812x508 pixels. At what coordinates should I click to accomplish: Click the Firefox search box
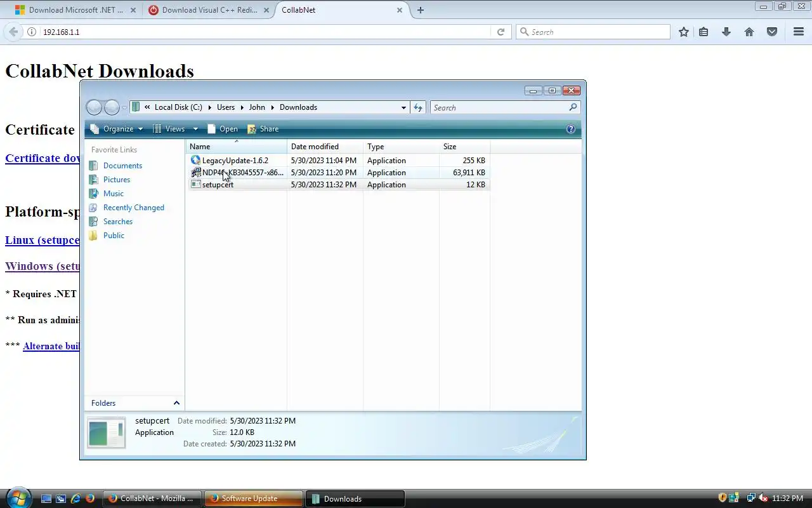click(593, 32)
